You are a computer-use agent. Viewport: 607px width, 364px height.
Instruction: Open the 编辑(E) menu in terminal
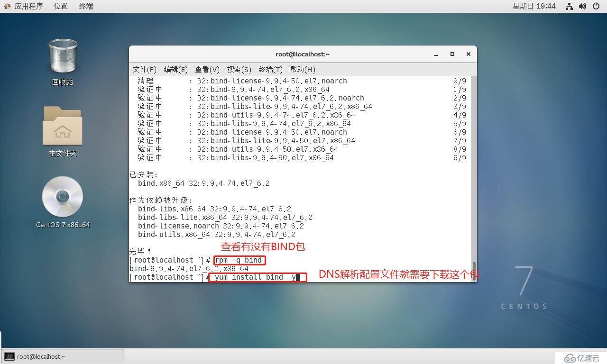point(176,69)
